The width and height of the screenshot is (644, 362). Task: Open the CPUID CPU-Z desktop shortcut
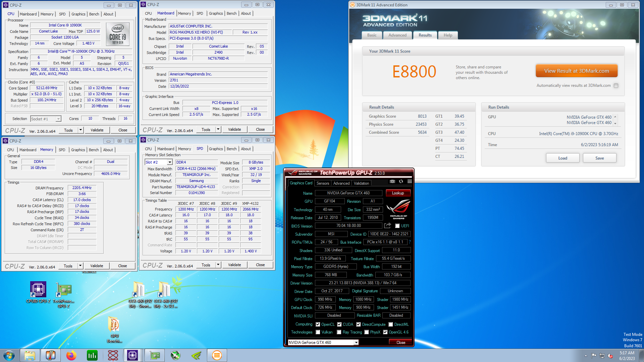38,292
